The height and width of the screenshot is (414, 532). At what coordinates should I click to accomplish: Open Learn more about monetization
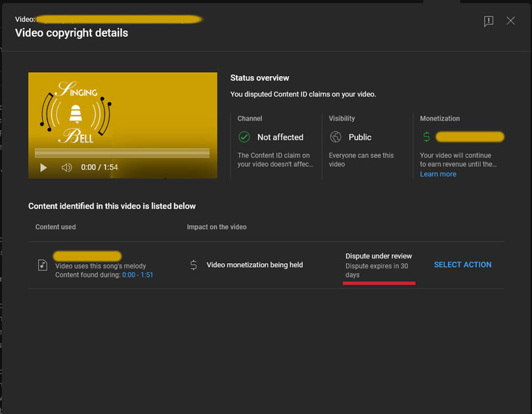[x=438, y=174]
